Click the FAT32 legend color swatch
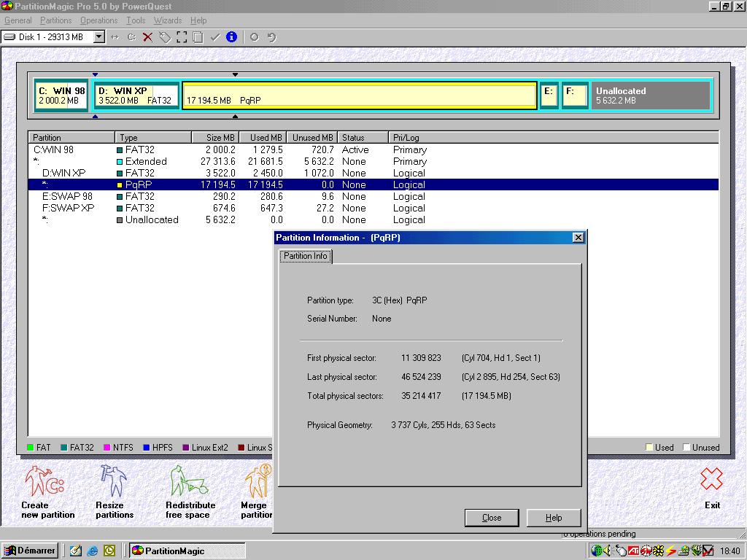The image size is (747, 560). [64, 448]
